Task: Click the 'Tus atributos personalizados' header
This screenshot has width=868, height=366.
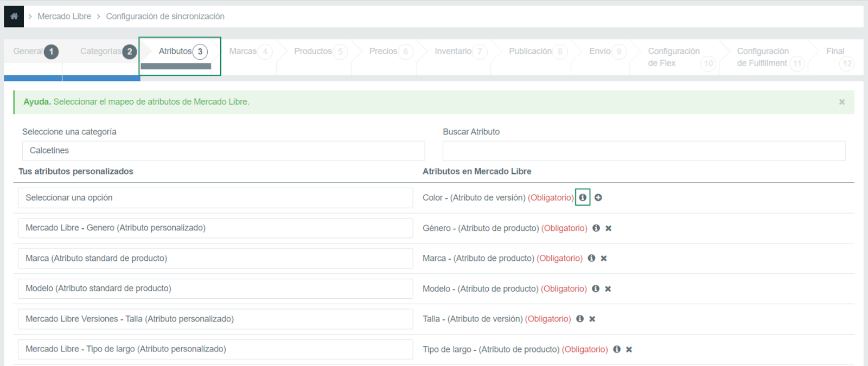Action: point(76,171)
